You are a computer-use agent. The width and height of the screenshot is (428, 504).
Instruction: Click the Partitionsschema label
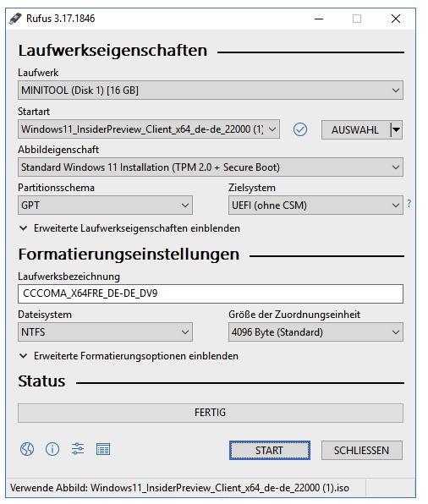(x=56, y=188)
